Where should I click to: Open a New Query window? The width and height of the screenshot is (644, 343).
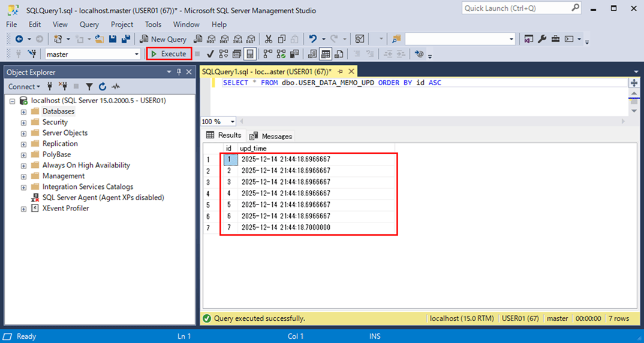162,39
